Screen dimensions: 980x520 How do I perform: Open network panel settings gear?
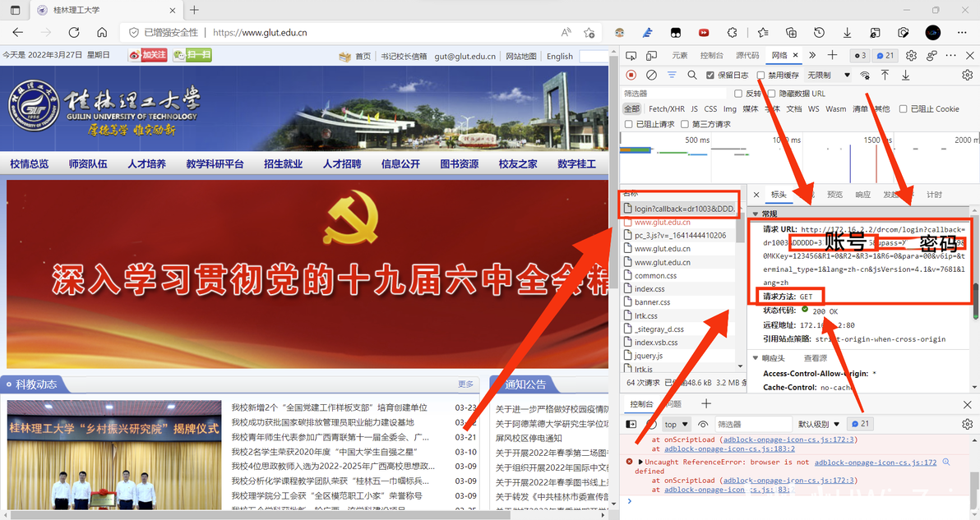click(x=968, y=75)
